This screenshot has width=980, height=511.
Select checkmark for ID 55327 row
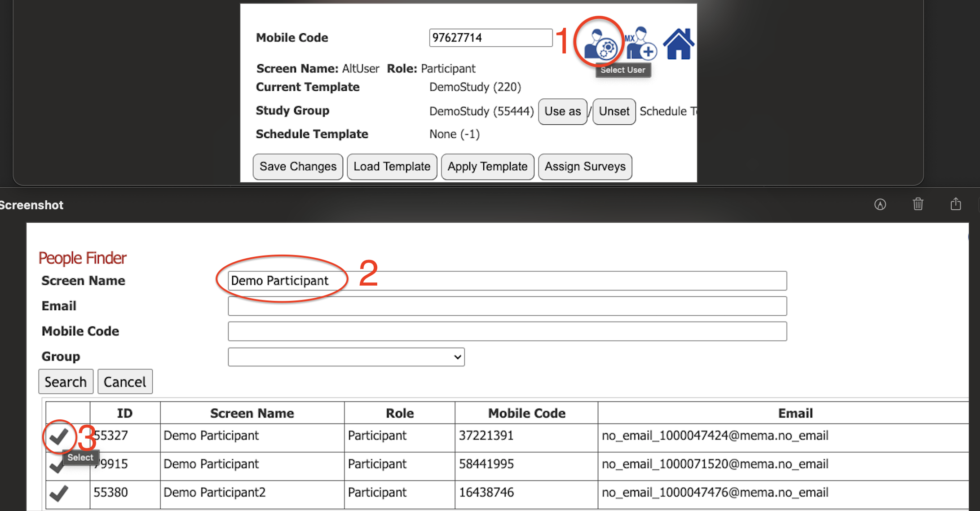tap(59, 436)
